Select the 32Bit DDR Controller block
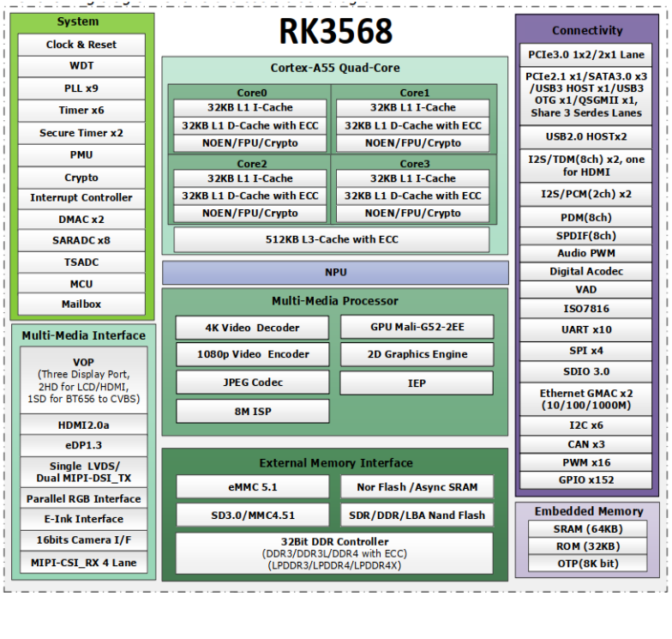Screen dimensions: 672x639 [x=334, y=553]
